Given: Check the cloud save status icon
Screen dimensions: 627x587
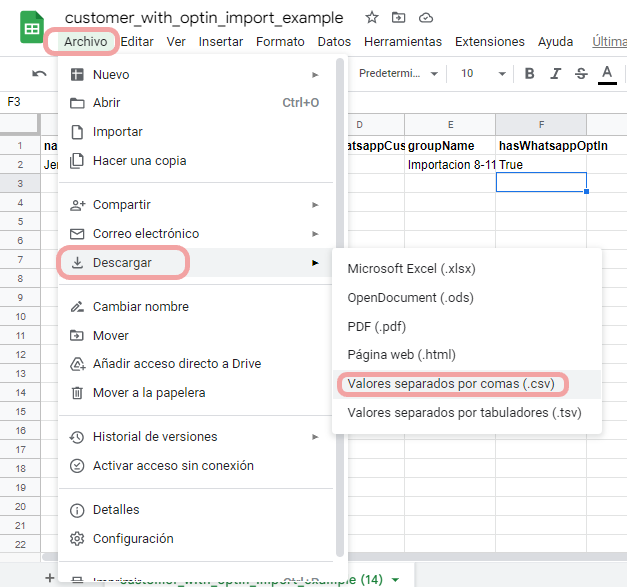Looking at the screenshot, I should [x=425, y=18].
